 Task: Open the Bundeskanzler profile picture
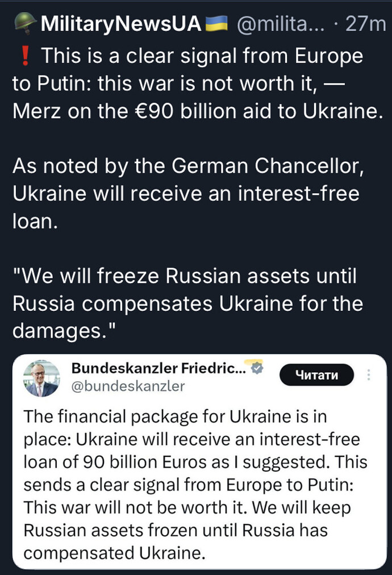pyautogui.click(x=42, y=378)
